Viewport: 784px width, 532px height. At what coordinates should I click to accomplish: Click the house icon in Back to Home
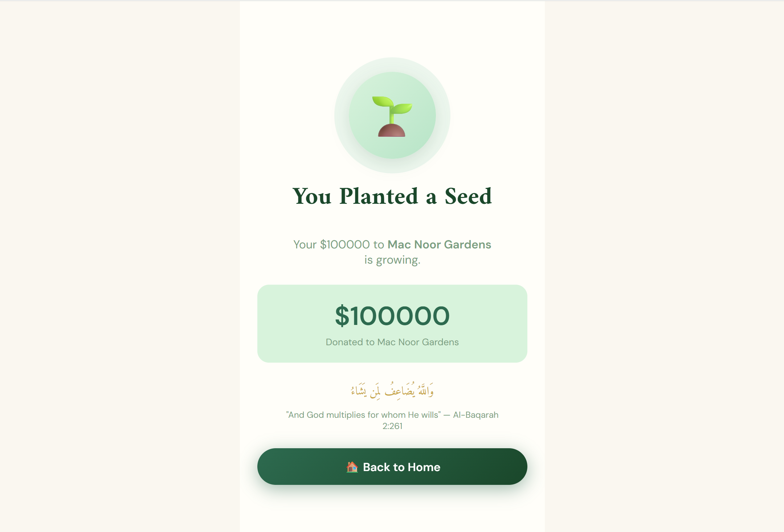click(352, 467)
